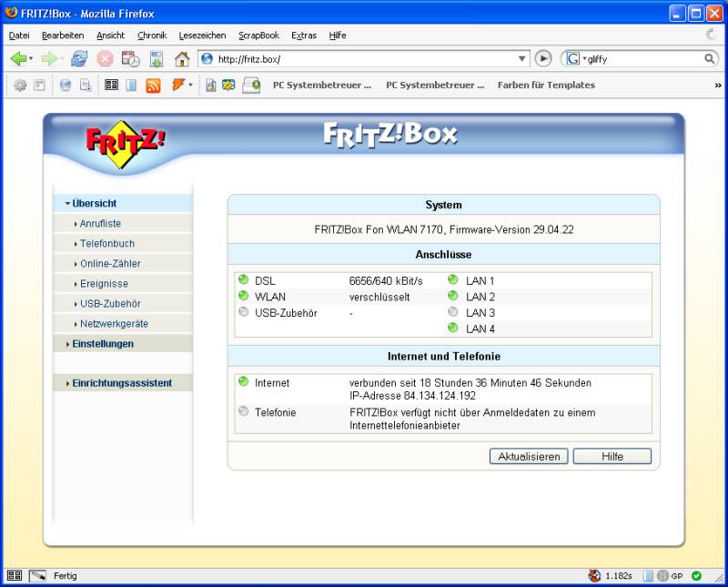Click the 6656/640 kBit/s DSL speed

point(386,281)
